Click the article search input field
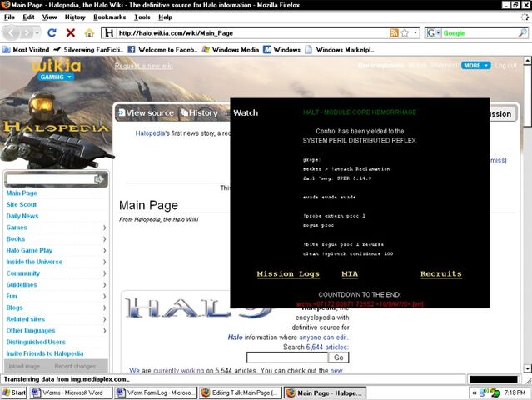 (x=287, y=357)
